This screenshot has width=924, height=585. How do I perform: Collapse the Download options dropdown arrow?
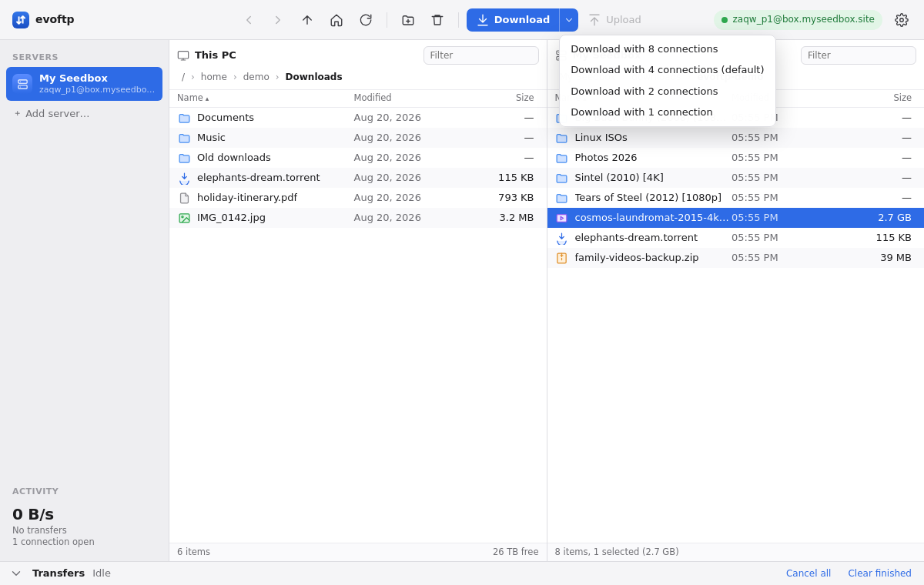click(569, 20)
